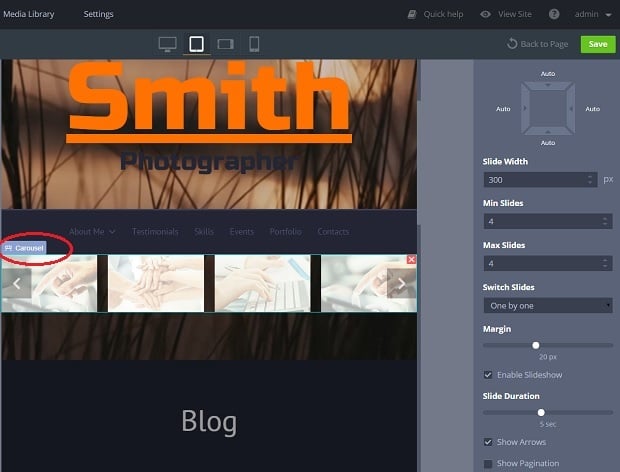Open the Media Library menu
This screenshot has height=472, width=620.
[29, 14]
